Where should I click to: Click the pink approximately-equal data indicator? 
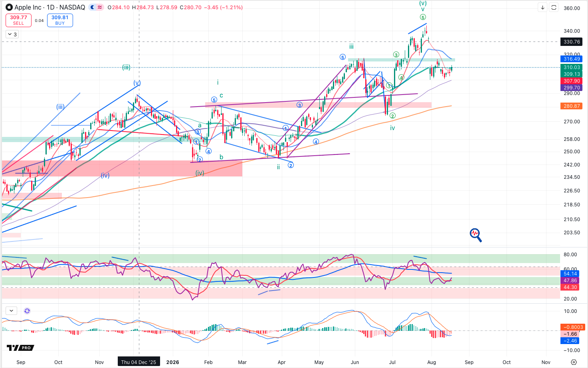coord(100,7)
